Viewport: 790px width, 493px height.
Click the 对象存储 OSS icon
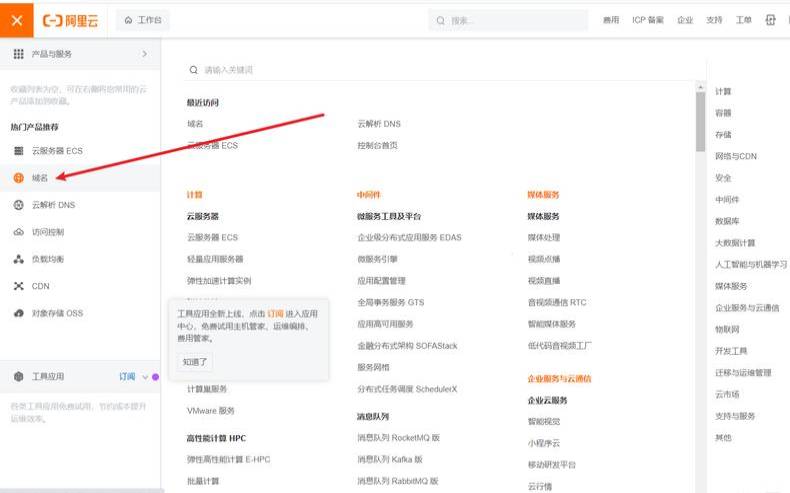click(19, 313)
